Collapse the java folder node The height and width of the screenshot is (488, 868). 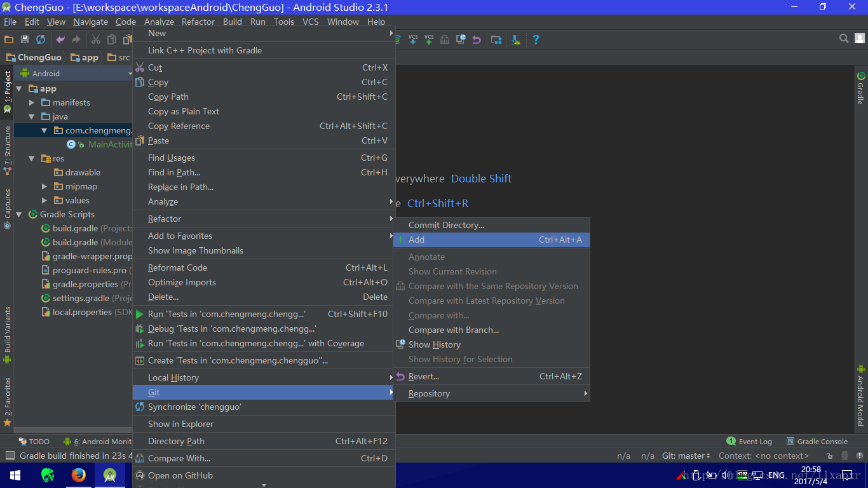pos(32,117)
